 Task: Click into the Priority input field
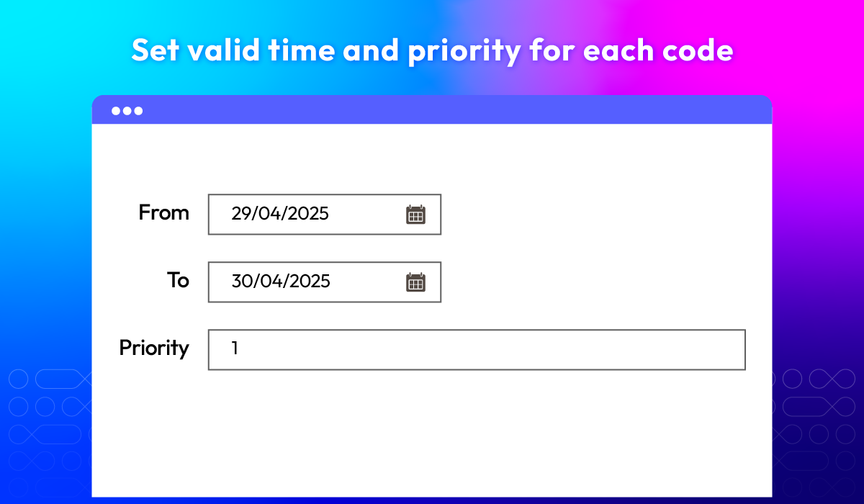[x=475, y=350]
